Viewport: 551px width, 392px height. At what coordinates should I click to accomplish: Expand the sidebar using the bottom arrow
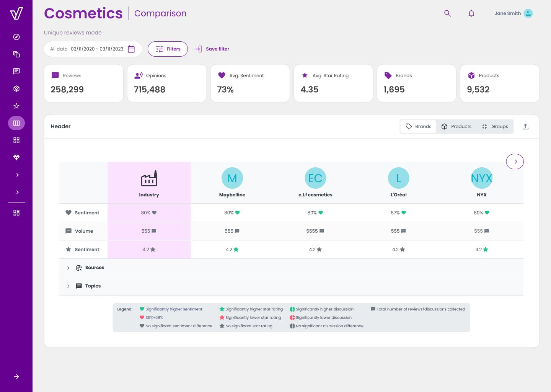click(x=16, y=377)
